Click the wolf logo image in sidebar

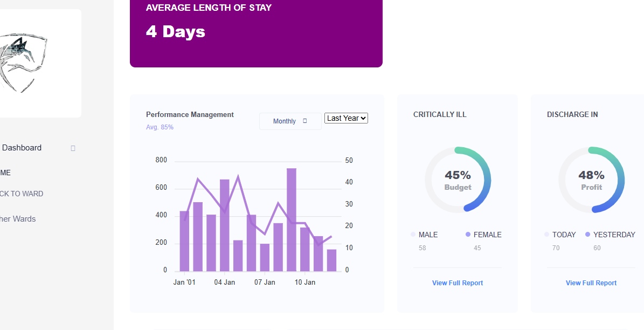pyautogui.click(x=23, y=63)
